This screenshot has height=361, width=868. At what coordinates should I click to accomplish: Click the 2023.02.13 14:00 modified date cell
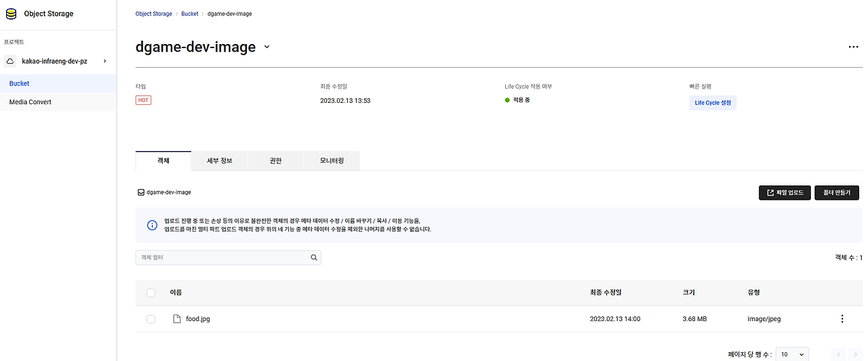tap(615, 319)
